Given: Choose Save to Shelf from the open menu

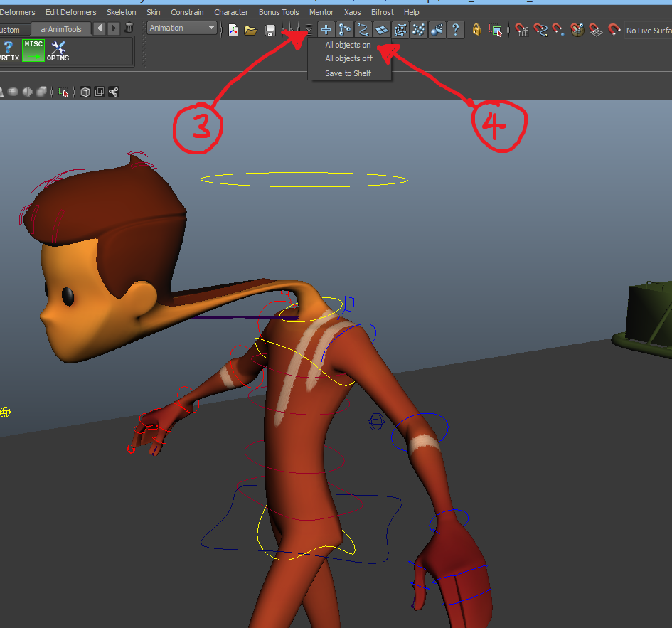Looking at the screenshot, I should (347, 73).
